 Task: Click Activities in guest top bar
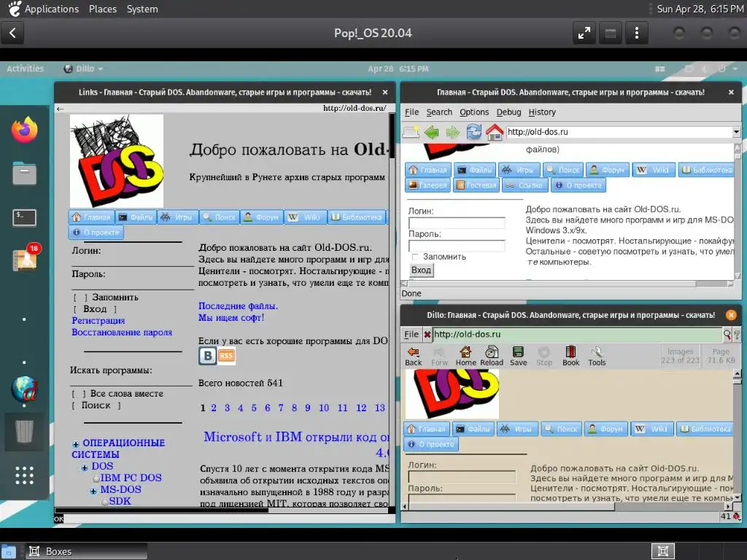[x=26, y=69]
